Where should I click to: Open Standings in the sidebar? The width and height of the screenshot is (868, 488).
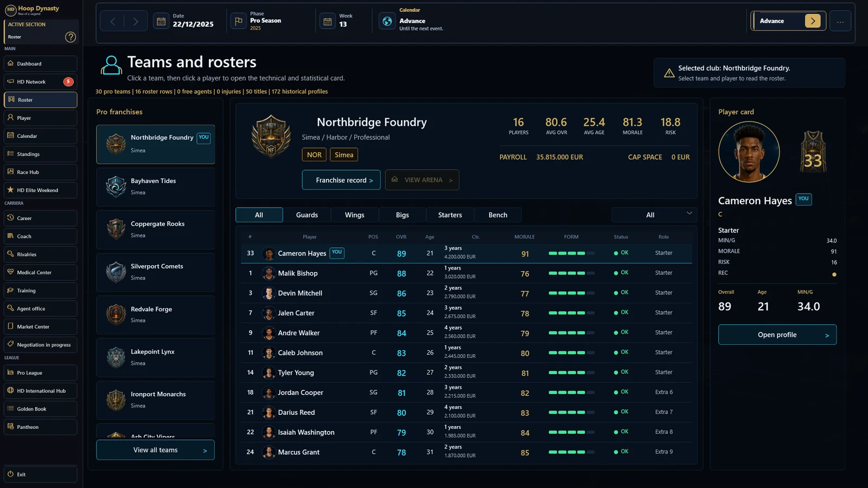[41, 154]
